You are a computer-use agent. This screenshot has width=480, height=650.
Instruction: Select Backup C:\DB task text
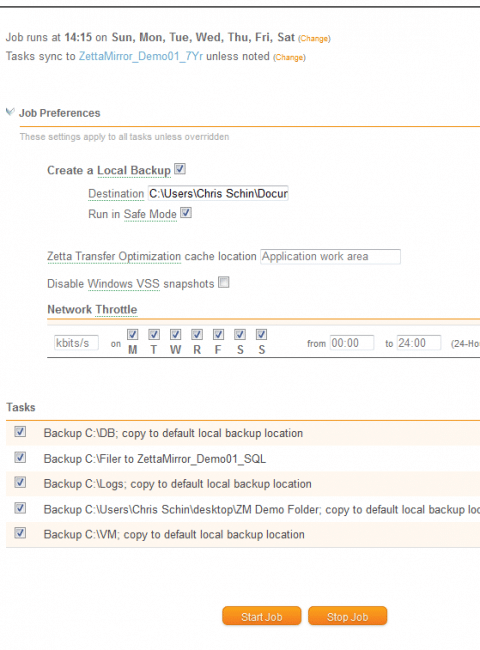[173, 433]
